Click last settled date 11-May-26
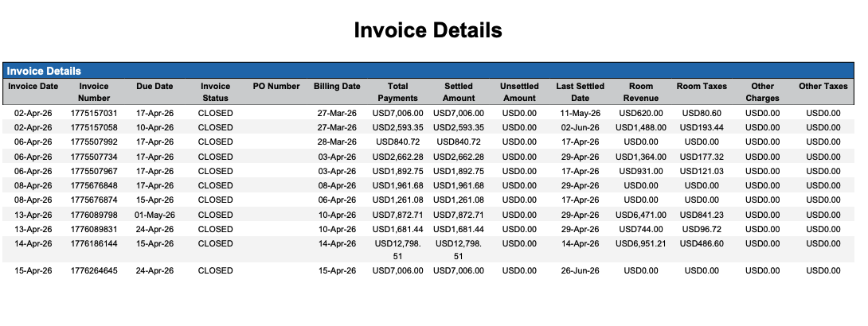 pos(581,113)
